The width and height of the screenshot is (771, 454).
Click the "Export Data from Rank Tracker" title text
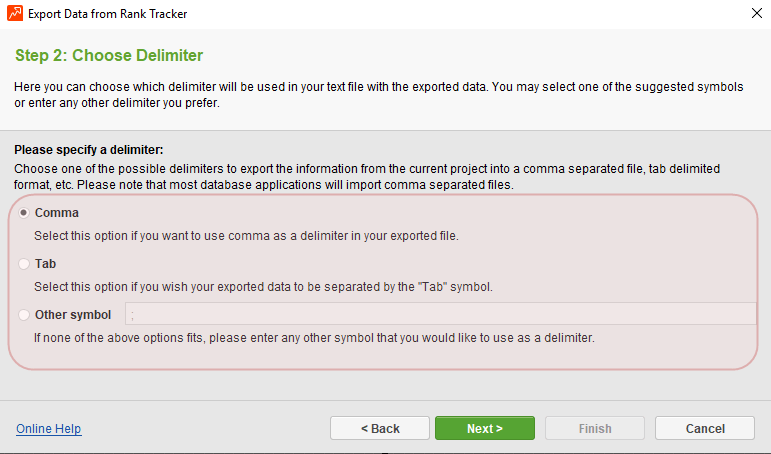pos(108,14)
